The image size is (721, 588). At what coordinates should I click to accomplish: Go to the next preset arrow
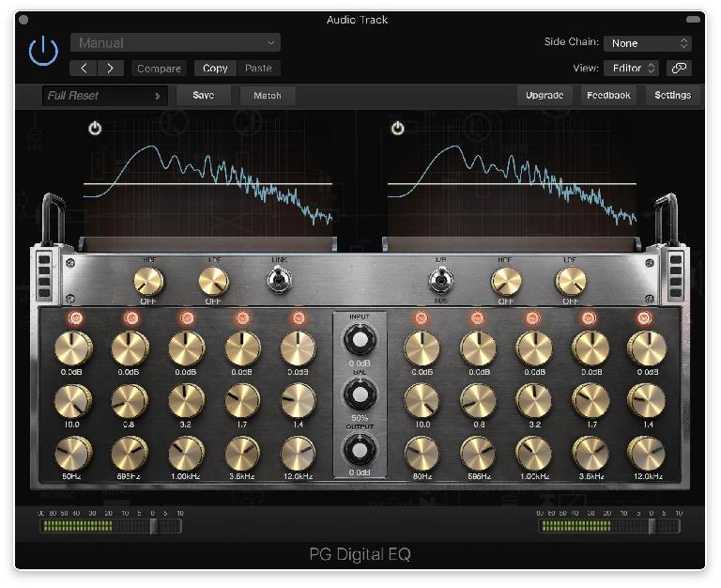(111, 68)
